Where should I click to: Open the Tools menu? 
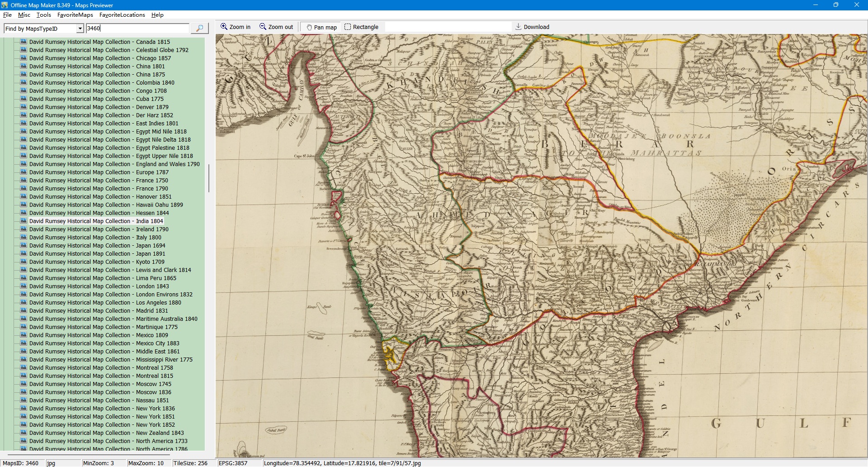point(44,15)
